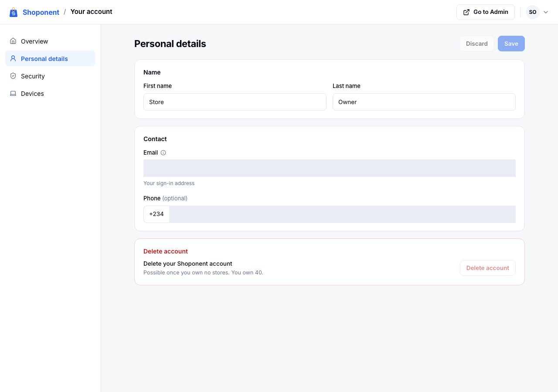Click the red Delete account heading
Screen dimensions: 558x392
click(x=166, y=251)
